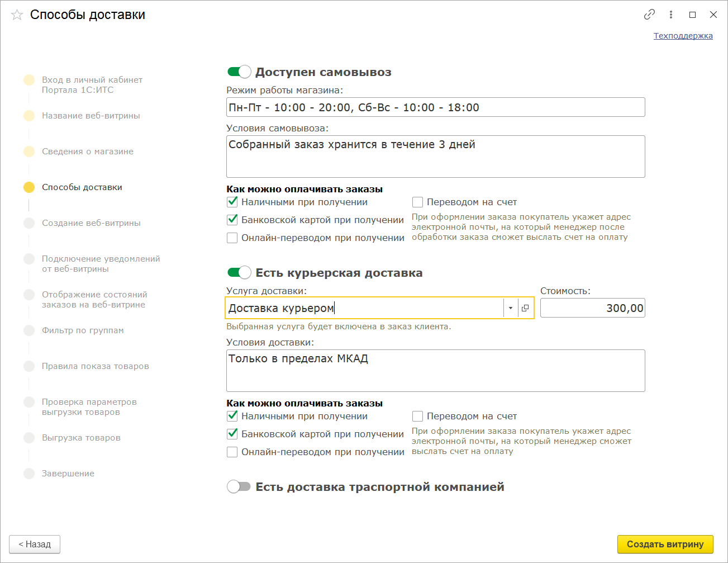Screen dimensions: 728x563
Task: Go back with the '< Назад' button
Action: [x=35, y=544]
